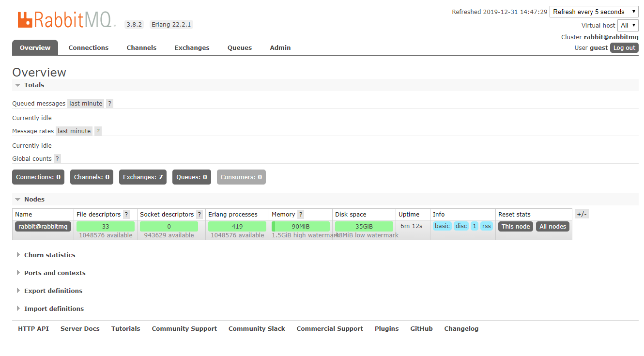Click the RabbitMQ logo
Image resolution: width=644 pixels, height=356 pixels.
(66, 19)
